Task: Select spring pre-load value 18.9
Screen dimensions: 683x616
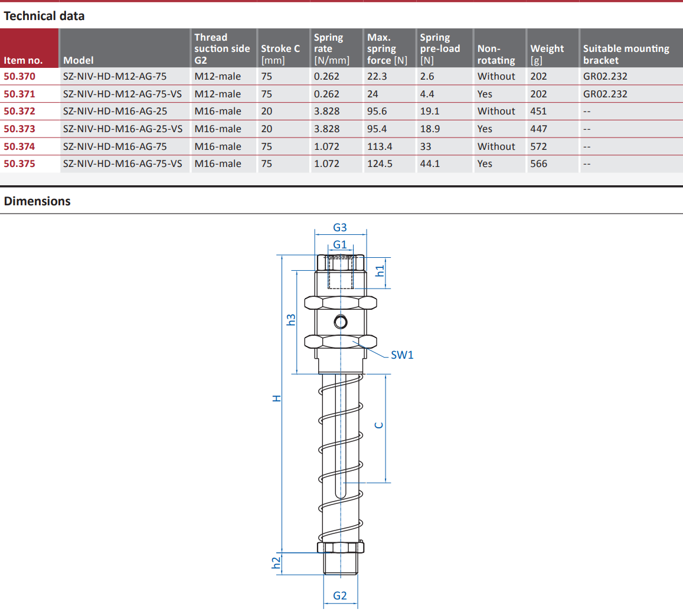Action: (x=430, y=129)
